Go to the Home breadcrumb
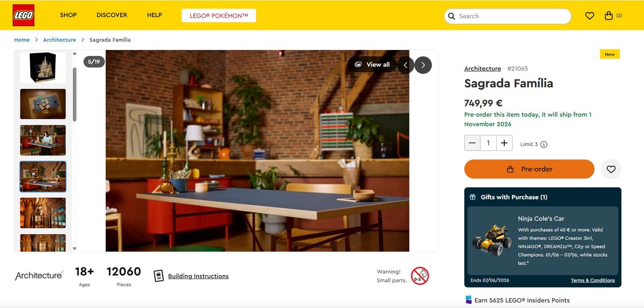This screenshot has width=644, height=308. coord(22,40)
